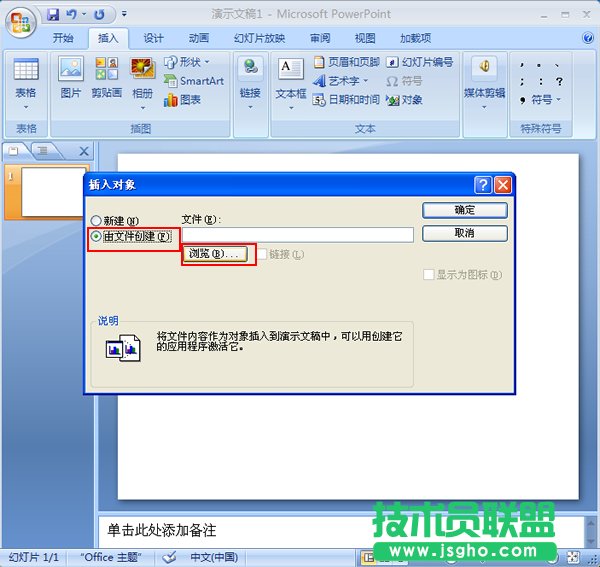This screenshot has width=600, height=567.
Task: Open the 加载项 ribbon tab
Action: point(416,38)
